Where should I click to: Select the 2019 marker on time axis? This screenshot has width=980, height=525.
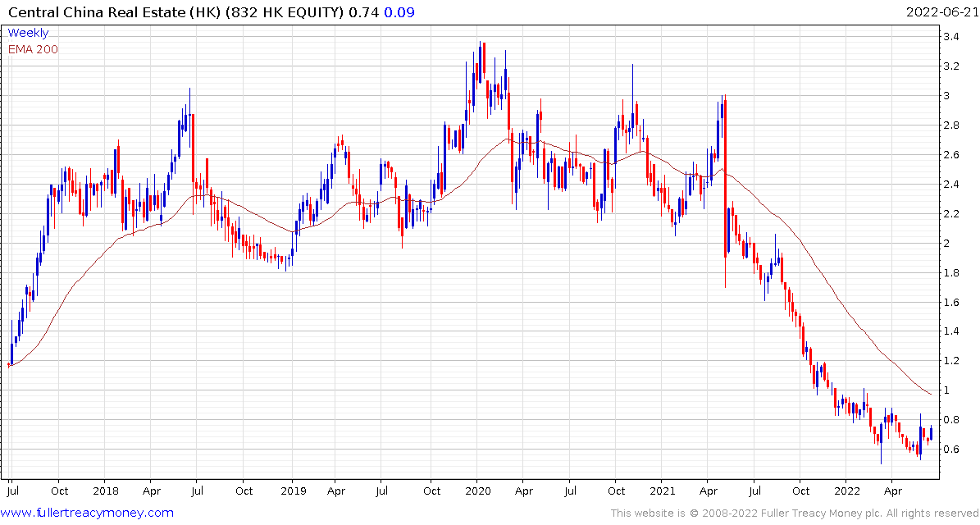click(292, 491)
